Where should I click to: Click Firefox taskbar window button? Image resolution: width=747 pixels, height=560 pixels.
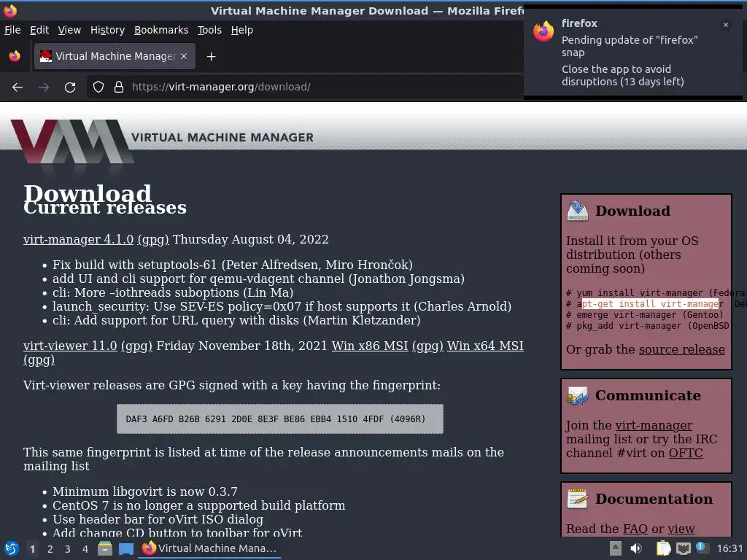209,548
